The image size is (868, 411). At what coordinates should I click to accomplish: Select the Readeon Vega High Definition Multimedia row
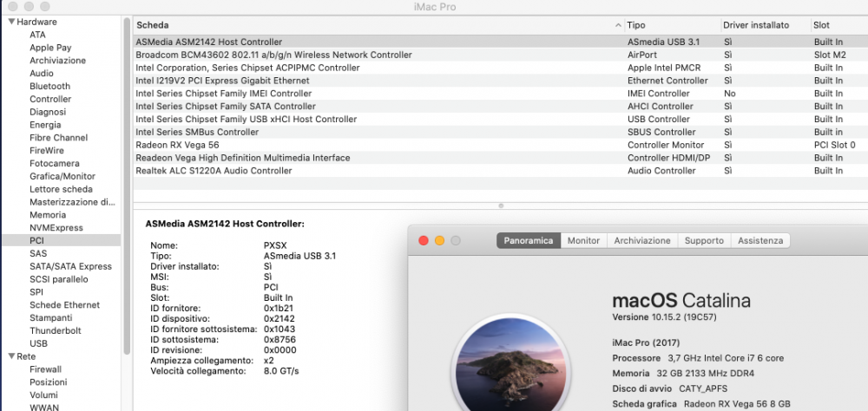pyautogui.click(x=501, y=158)
